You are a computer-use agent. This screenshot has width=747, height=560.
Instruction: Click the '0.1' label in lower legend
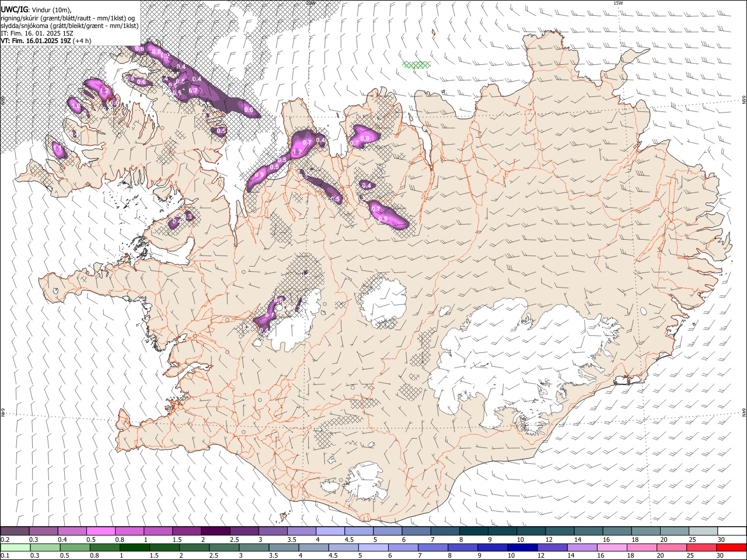click(5, 556)
